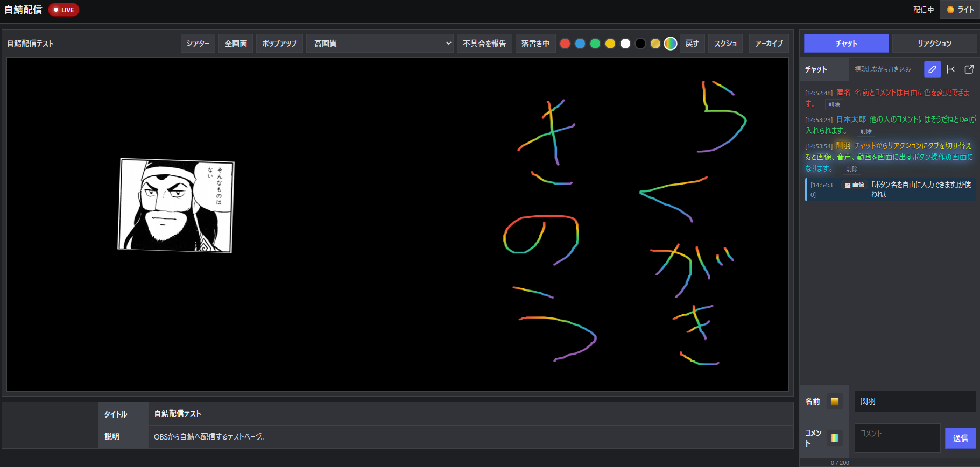Click the 日本太郎 username in chat
The height and width of the screenshot is (467, 980).
pyautogui.click(x=851, y=119)
